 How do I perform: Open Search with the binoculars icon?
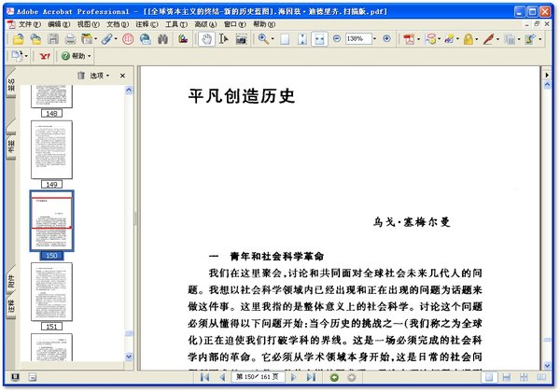coord(162,39)
